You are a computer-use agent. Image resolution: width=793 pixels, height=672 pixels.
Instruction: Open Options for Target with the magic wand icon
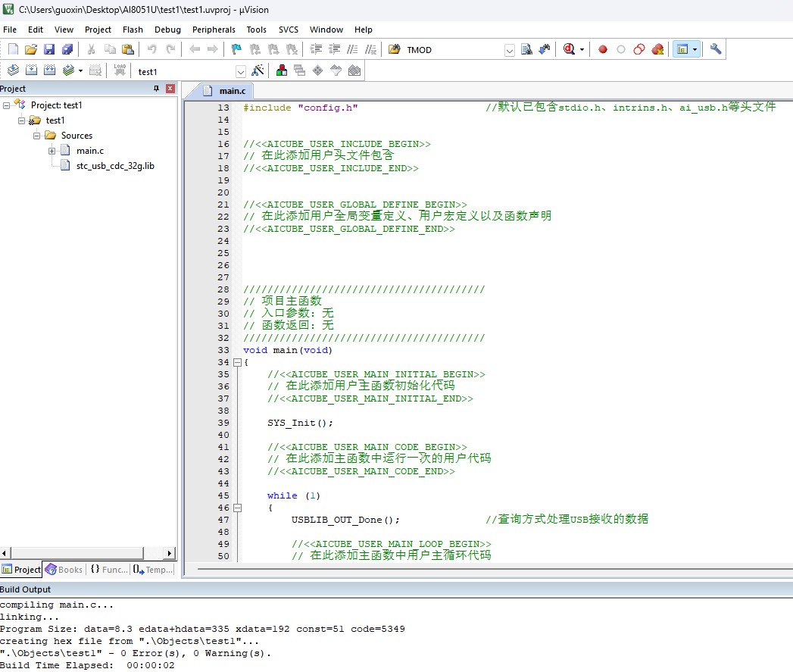[258, 70]
